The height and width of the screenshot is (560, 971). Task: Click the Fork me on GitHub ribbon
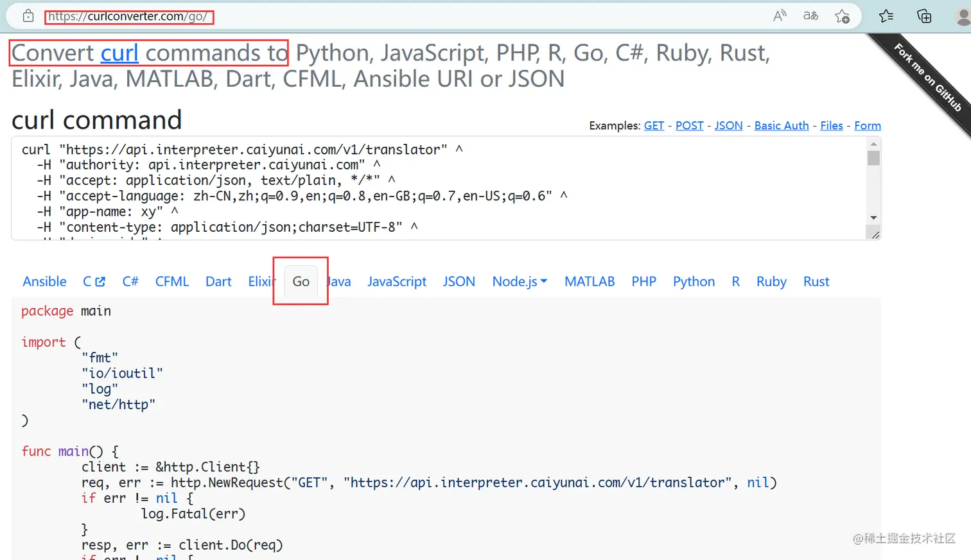(927, 77)
